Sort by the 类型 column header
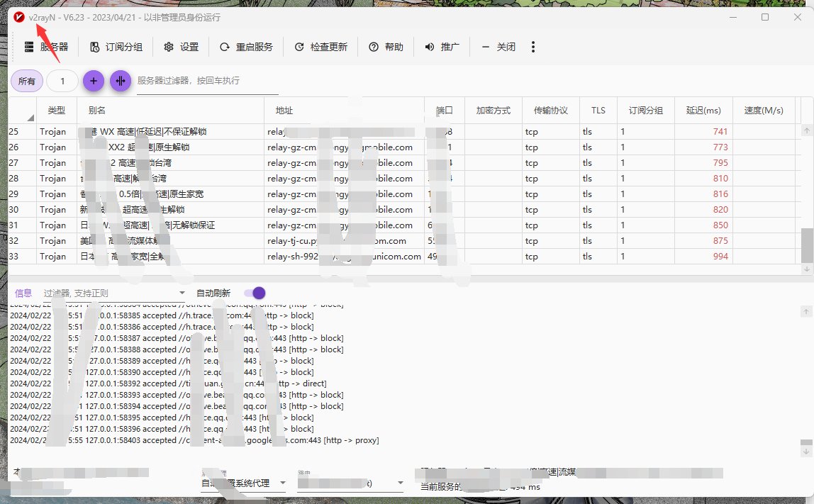814x504 pixels. [57, 111]
